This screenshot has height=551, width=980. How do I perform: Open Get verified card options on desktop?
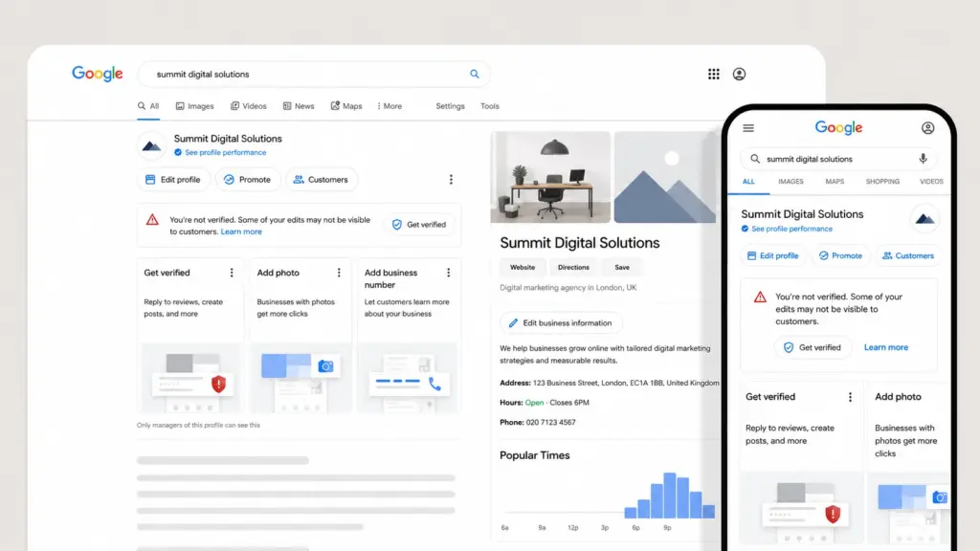(x=232, y=273)
